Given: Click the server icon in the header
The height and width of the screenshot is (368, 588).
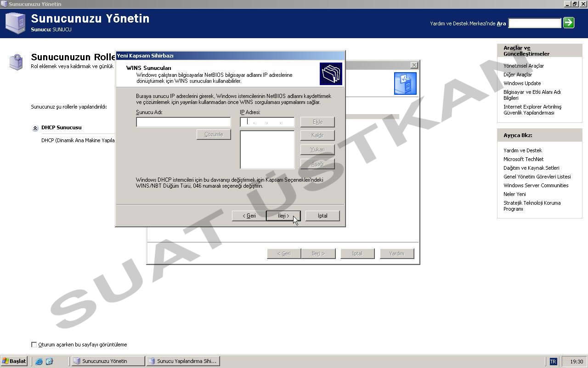Looking at the screenshot, I should [15, 23].
